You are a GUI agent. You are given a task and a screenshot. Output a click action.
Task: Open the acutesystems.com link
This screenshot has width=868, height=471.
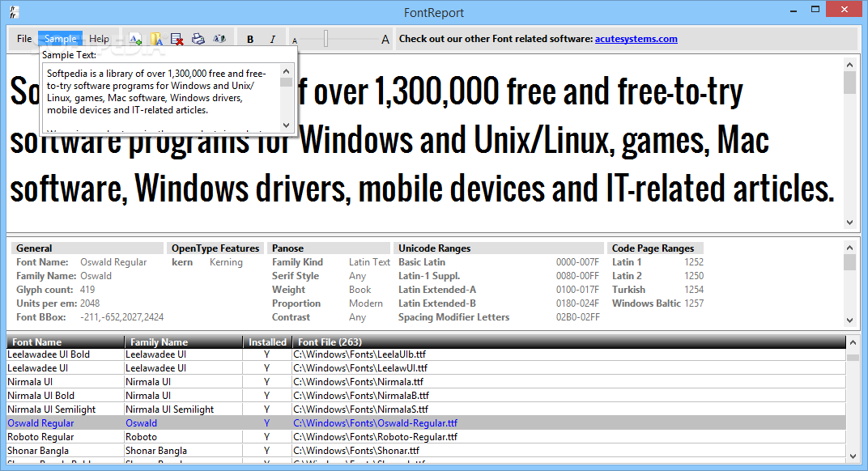(636, 39)
